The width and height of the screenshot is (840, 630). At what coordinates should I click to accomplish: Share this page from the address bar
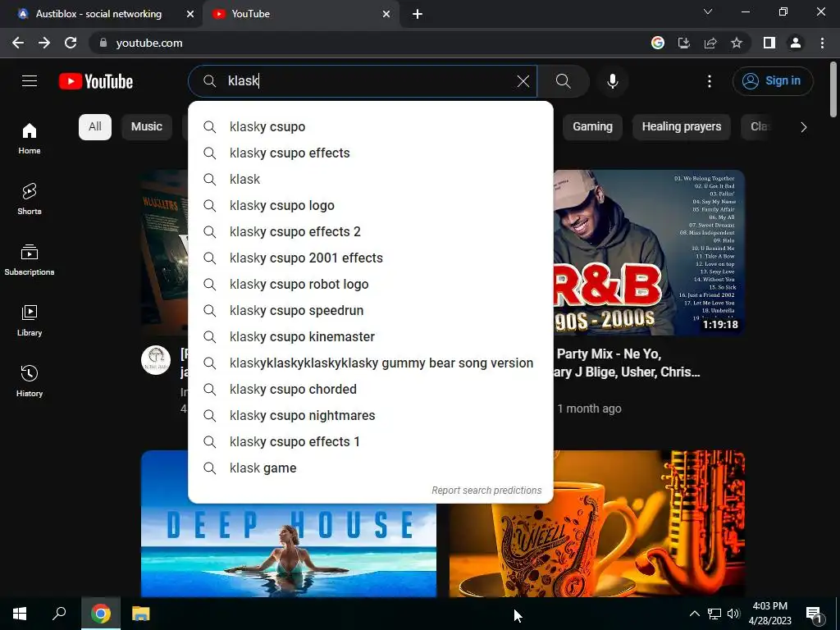[x=710, y=43]
